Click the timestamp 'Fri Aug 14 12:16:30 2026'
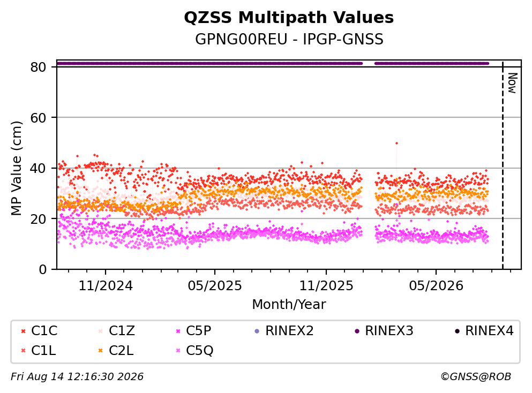 click(x=77, y=377)
